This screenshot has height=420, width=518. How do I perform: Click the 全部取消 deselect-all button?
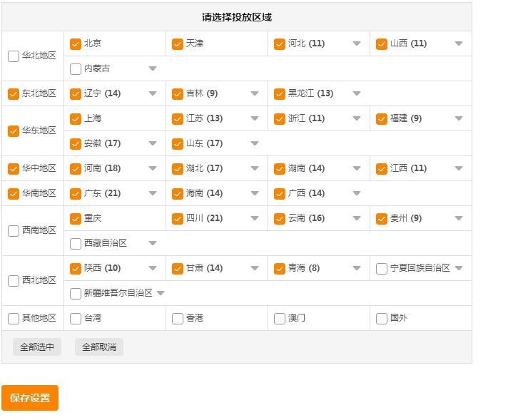click(99, 347)
